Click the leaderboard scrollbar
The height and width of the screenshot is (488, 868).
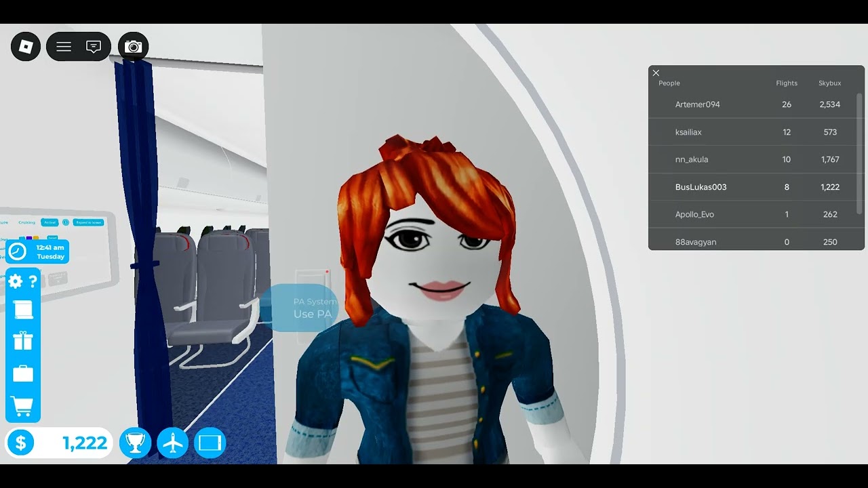(x=860, y=152)
